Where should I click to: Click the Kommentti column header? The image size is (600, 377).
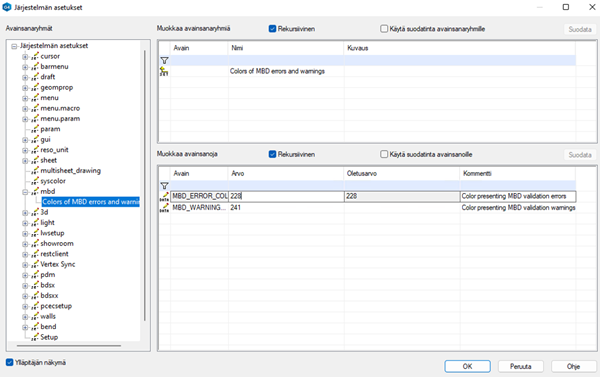click(x=517, y=173)
